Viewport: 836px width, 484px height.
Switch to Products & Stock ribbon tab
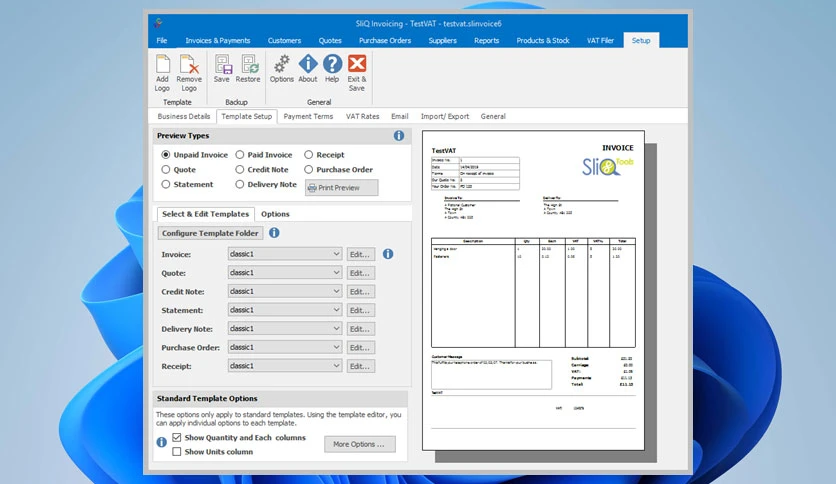(x=543, y=41)
